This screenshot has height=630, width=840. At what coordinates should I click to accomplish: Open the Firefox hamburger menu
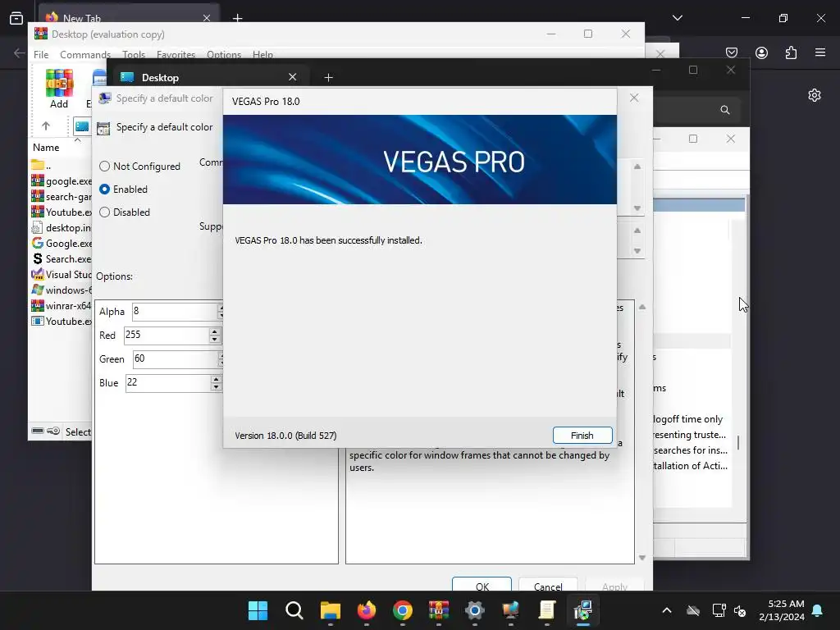[820, 52]
